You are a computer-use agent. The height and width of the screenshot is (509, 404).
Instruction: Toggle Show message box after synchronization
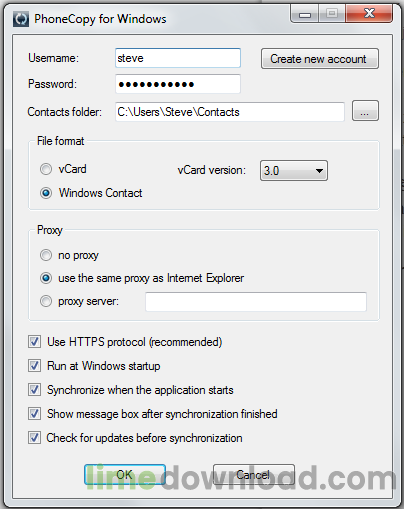34,414
